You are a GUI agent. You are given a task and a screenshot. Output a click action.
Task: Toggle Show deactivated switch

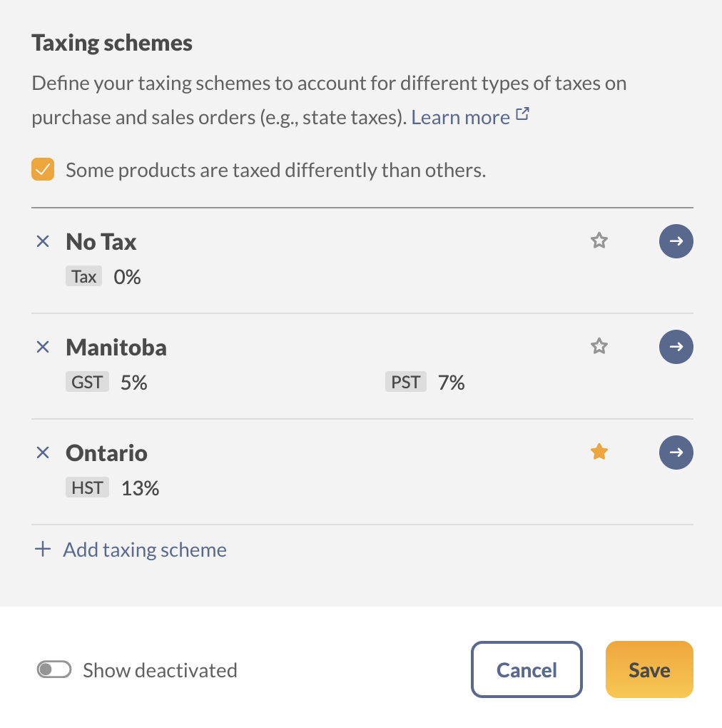point(54,669)
